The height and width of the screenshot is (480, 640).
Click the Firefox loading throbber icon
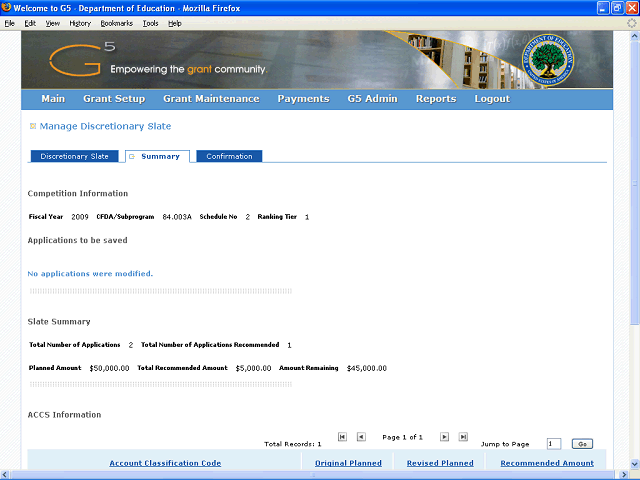[631, 23]
